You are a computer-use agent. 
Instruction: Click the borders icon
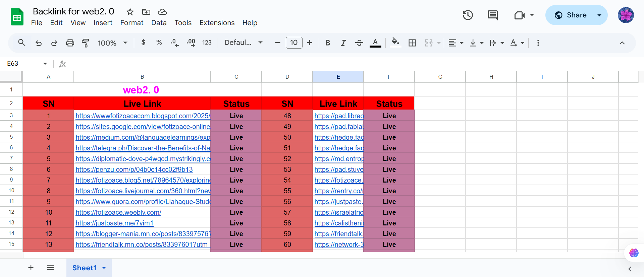412,43
